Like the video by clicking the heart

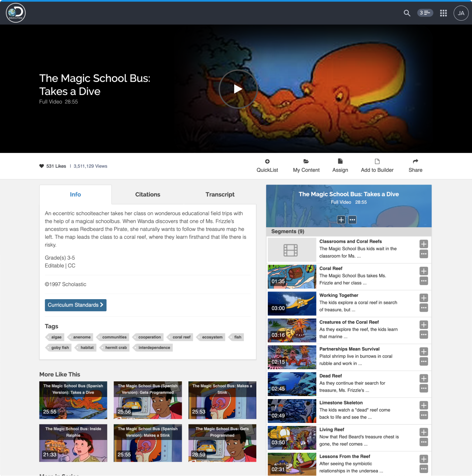41,166
